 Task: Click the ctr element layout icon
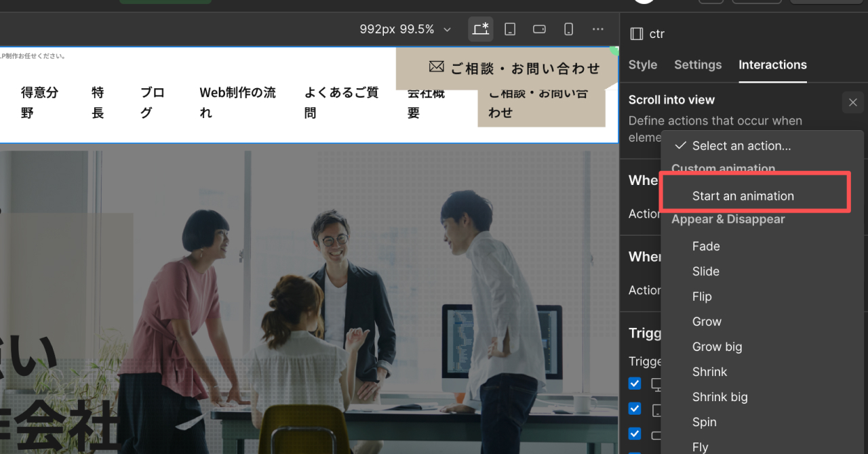(x=636, y=34)
